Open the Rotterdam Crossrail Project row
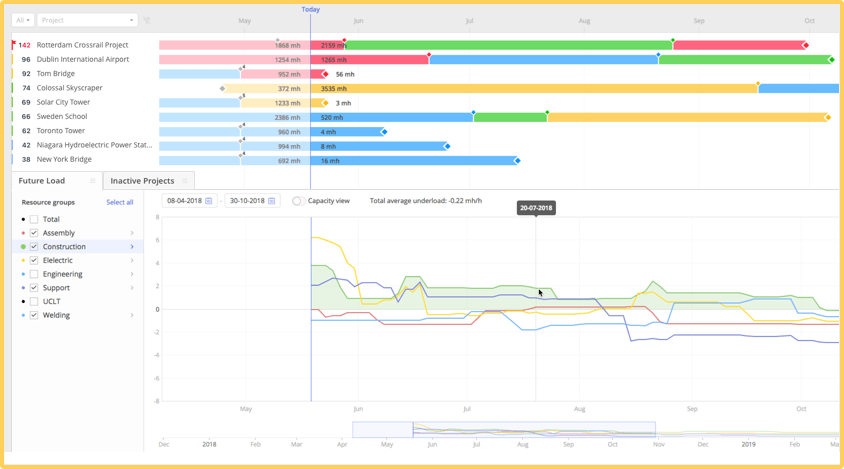844x469 pixels. click(x=82, y=45)
